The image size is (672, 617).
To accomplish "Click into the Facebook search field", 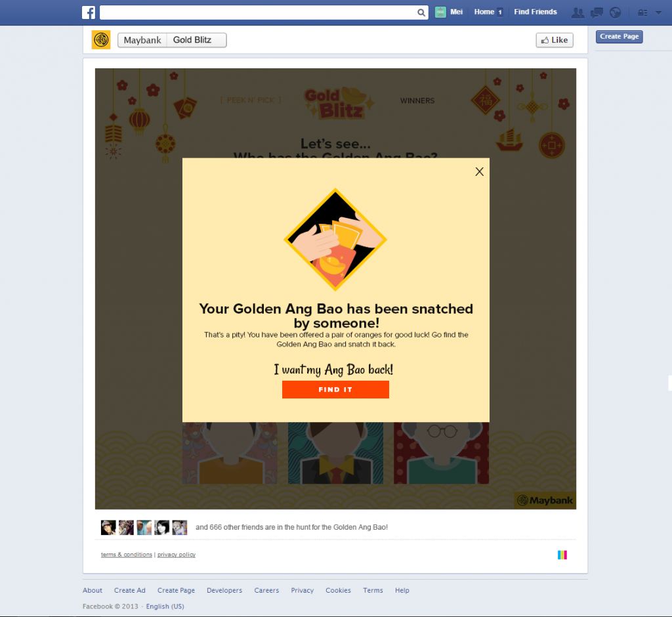I will point(259,12).
